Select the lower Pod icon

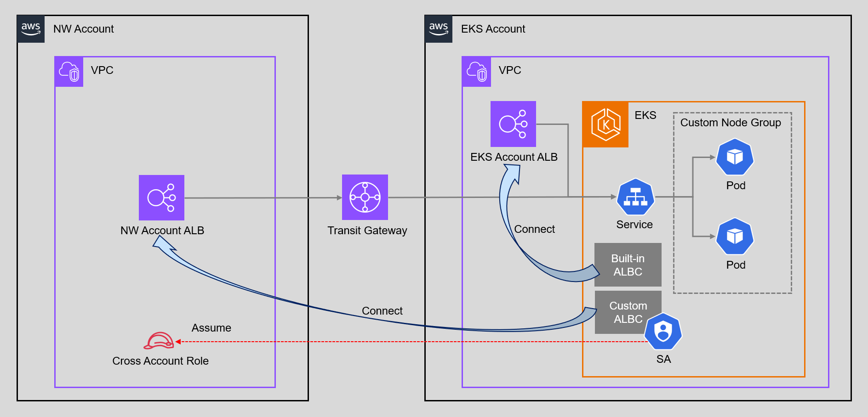[x=735, y=237]
